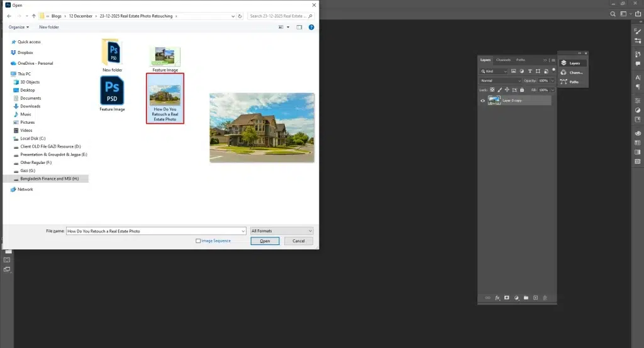Viewport: 644px width, 348px height.
Task: Open the Organize dropdown menu
Action: 19,27
